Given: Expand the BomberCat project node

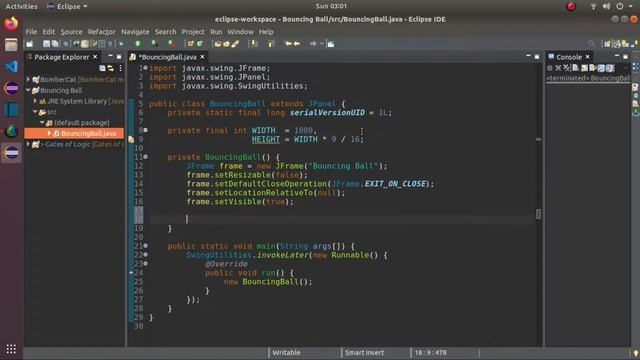Looking at the screenshot, I should coord(28,79).
